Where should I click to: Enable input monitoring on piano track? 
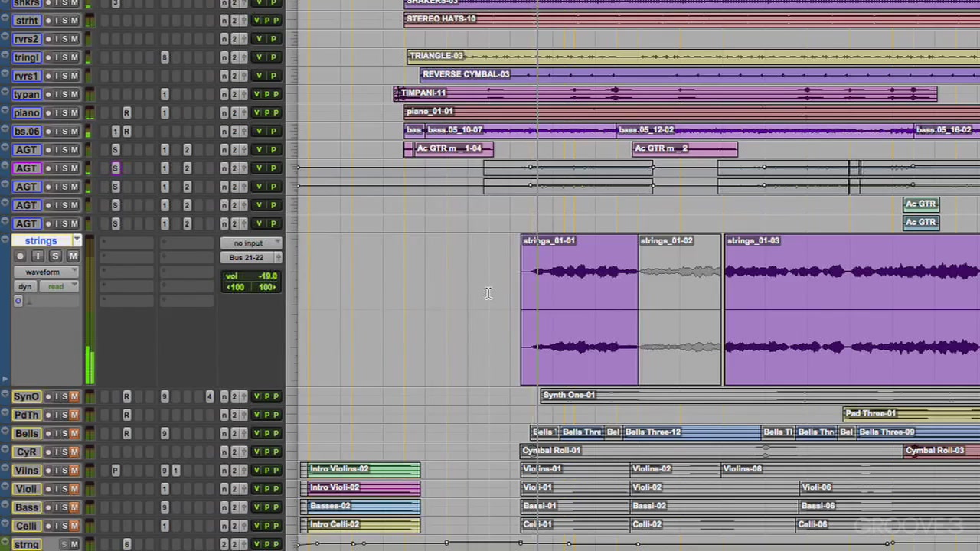pyautogui.click(x=57, y=112)
